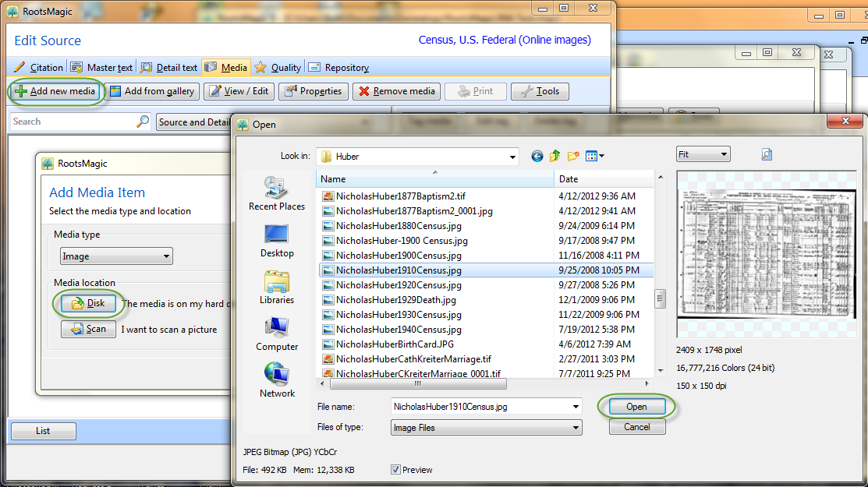This screenshot has height=487, width=868.
Task: Switch to the Citation tab
Action: [39, 68]
